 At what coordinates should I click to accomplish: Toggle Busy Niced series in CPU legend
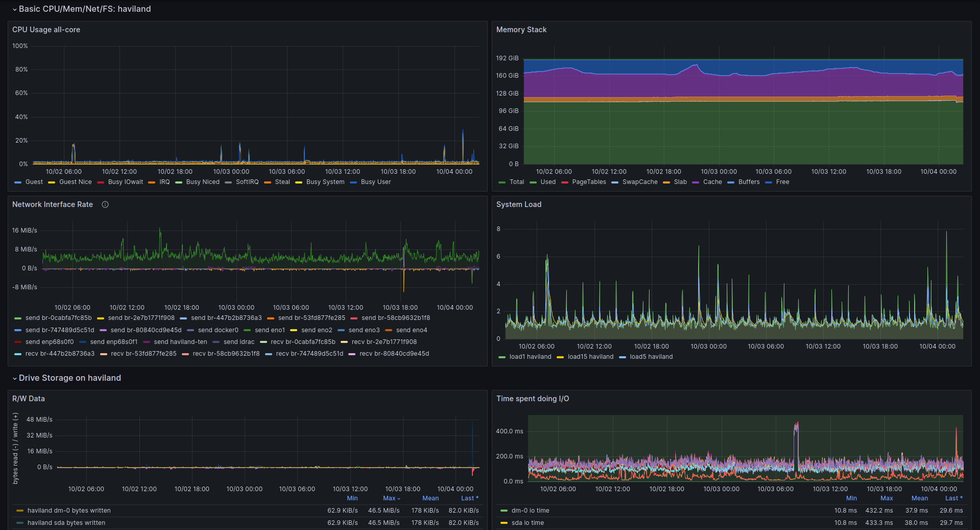203,182
